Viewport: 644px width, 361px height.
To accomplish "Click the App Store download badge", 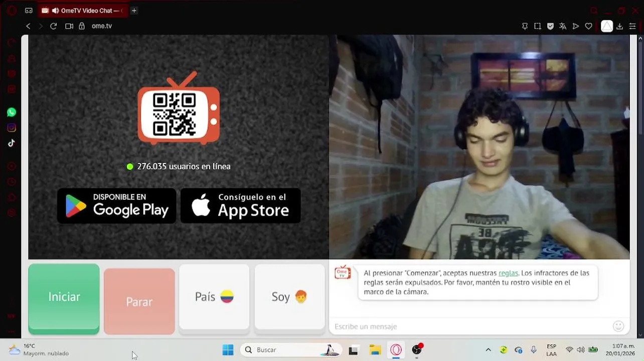I will pos(241,206).
